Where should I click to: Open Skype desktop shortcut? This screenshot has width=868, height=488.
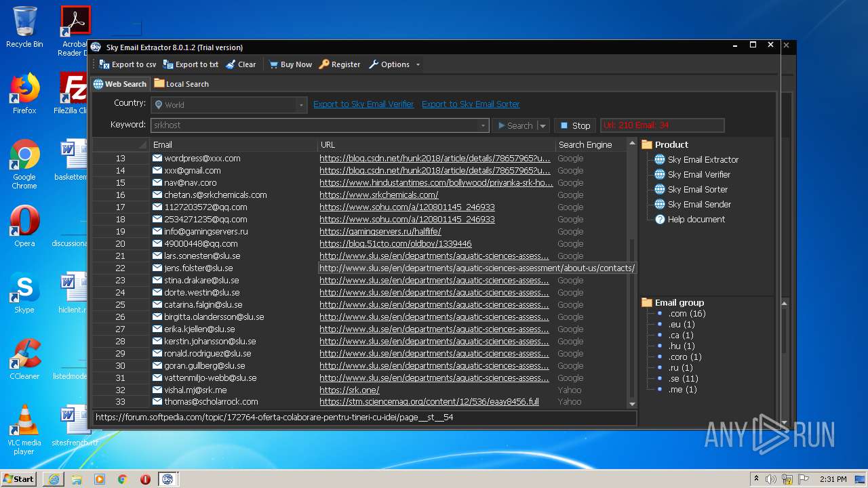click(x=24, y=293)
